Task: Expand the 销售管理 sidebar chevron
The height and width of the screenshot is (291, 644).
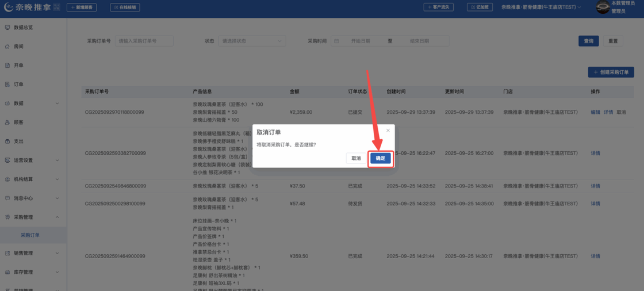Action: (x=57, y=253)
